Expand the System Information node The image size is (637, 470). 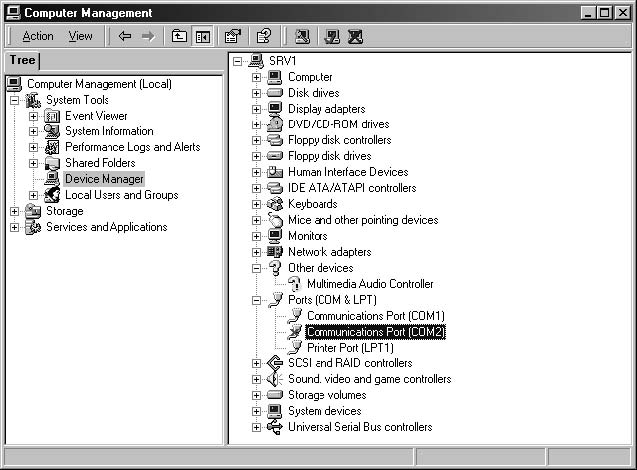(34, 132)
